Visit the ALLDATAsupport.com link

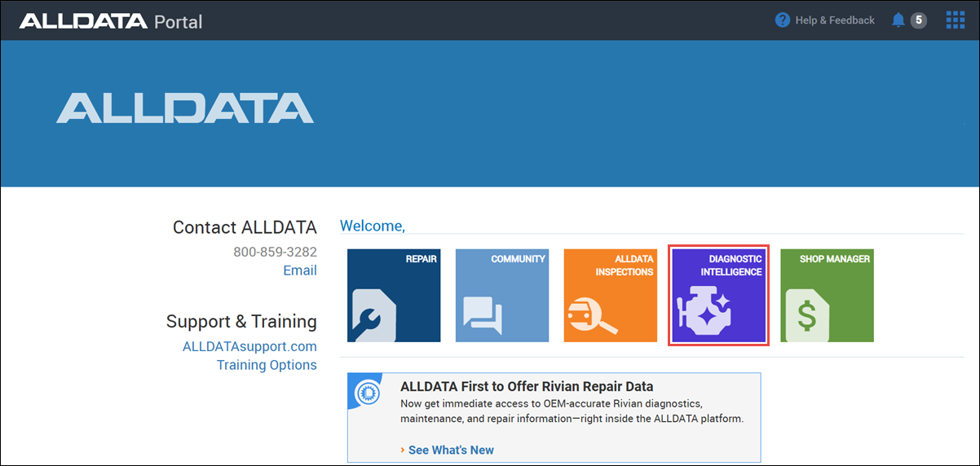(249, 346)
